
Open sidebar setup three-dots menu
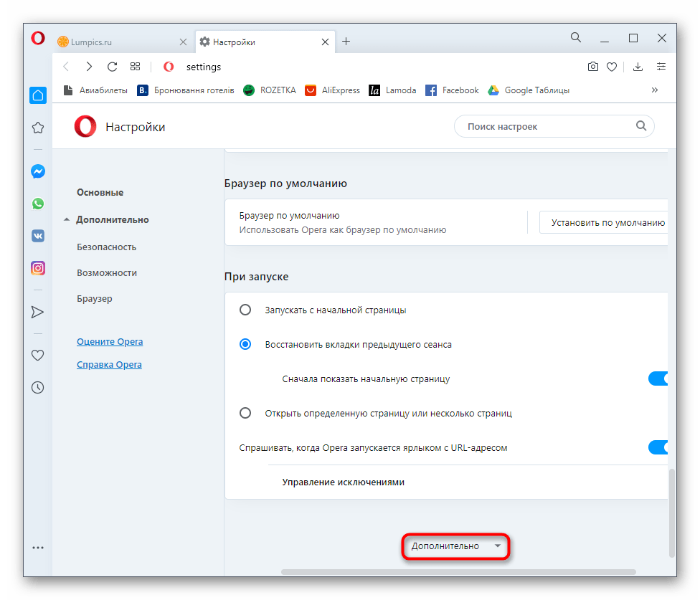click(x=38, y=548)
